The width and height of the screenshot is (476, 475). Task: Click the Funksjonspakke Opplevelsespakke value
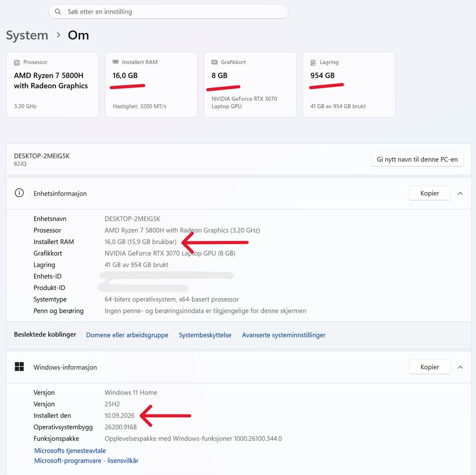coord(193,439)
